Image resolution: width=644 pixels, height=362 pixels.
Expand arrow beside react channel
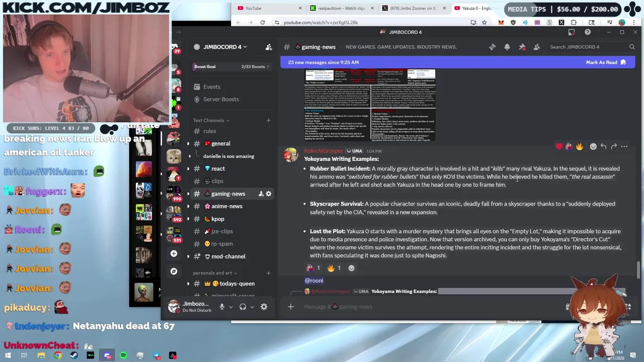click(x=188, y=168)
